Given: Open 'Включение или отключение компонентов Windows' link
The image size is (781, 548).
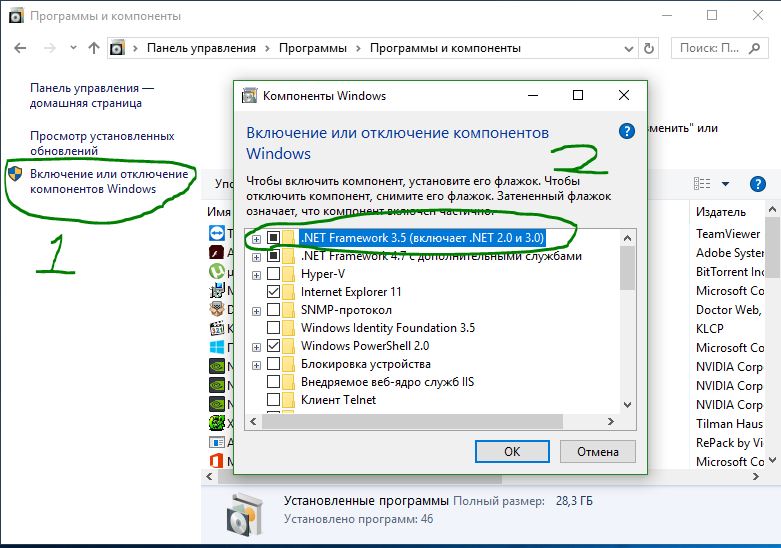Looking at the screenshot, I should coord(109,181).
